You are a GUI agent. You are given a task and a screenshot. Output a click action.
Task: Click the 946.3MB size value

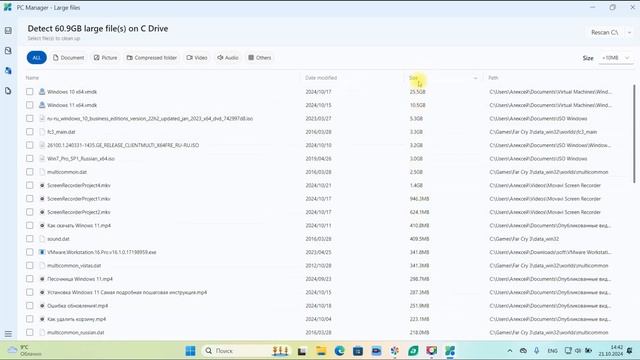(x=419, y=199)
